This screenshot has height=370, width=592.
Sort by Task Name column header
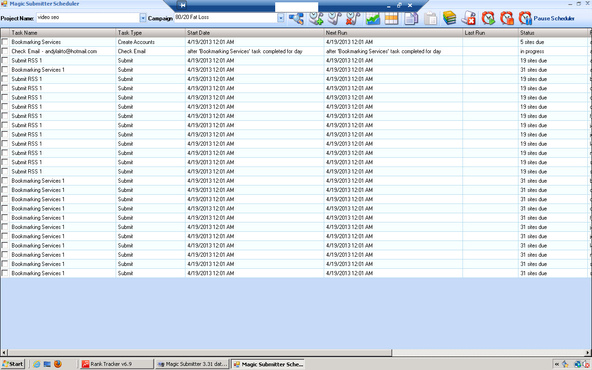point(62,33)
